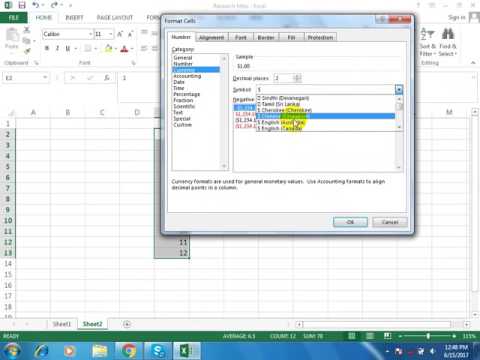Open the Fill Color dropdown arrow

click(116, 49)
